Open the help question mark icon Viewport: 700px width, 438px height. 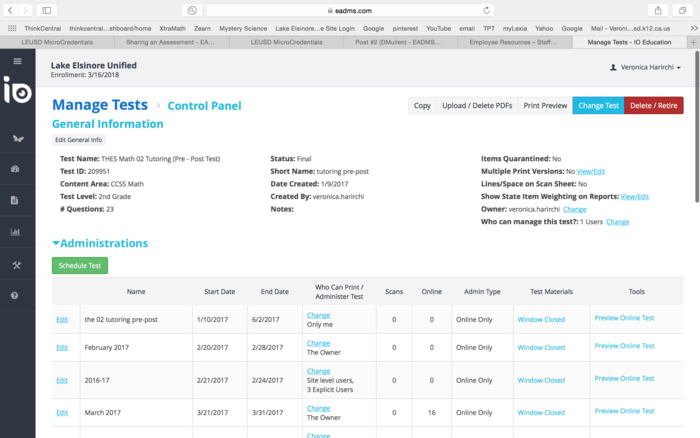coord(16,296)
